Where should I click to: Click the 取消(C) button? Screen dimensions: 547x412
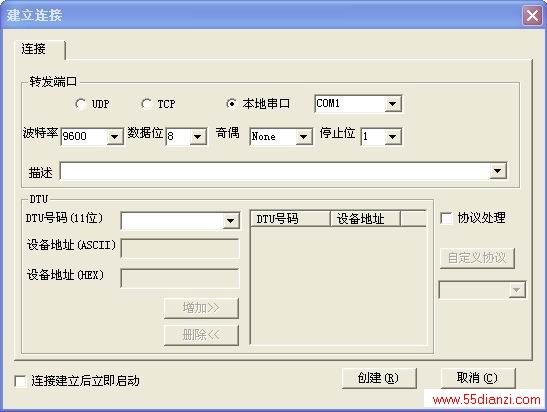click(478, 378)
